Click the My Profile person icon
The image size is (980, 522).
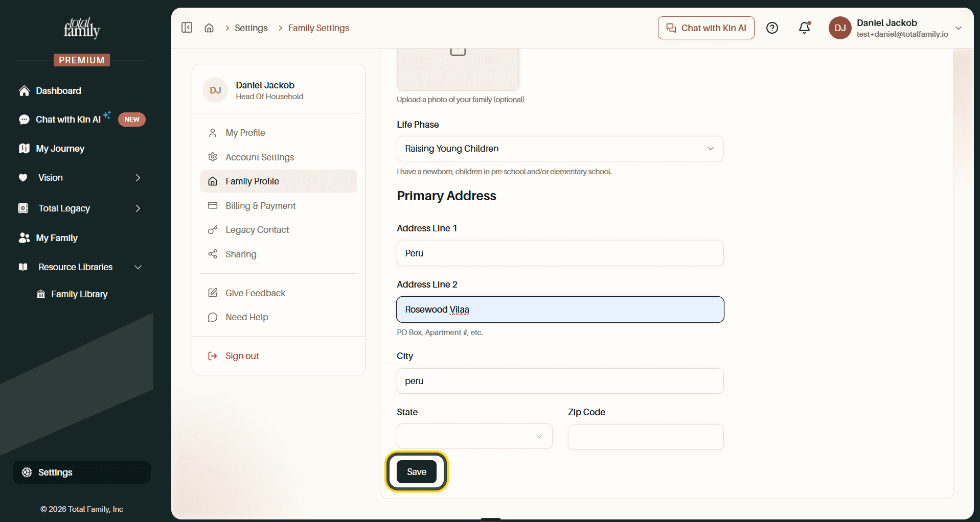(x=213, y=133)
